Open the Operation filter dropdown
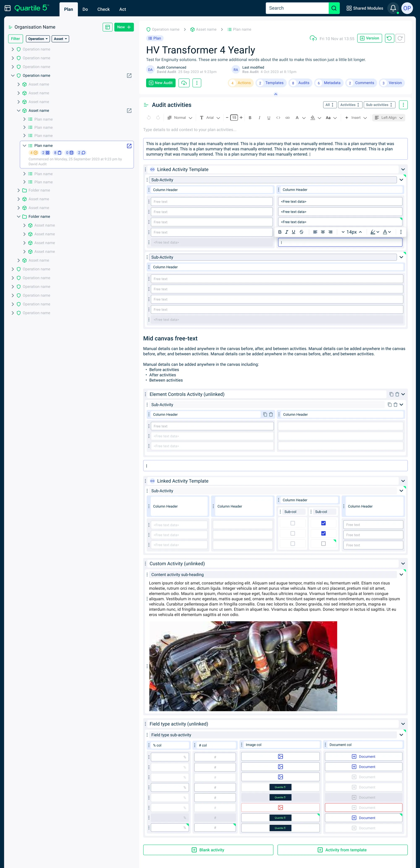This screenshot has width=420, height=868. point(38,39)
